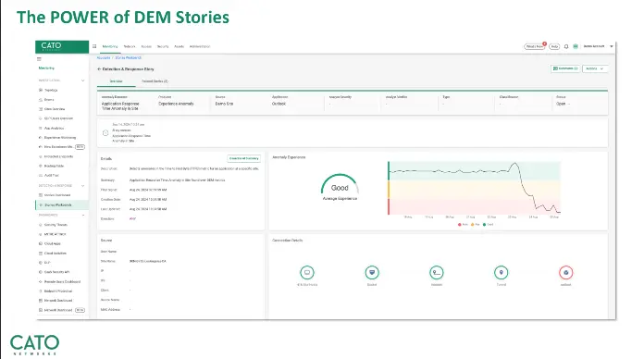Collapse the sidebar with the hamburger icon

40,59
